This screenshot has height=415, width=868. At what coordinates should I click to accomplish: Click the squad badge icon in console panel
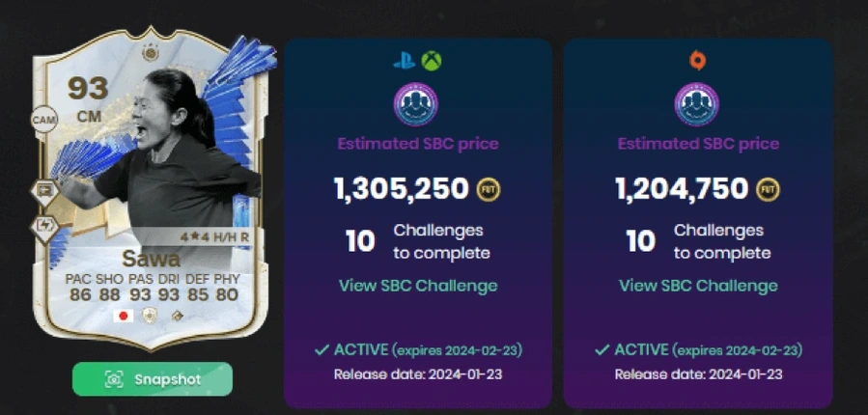tap(416, 104)
